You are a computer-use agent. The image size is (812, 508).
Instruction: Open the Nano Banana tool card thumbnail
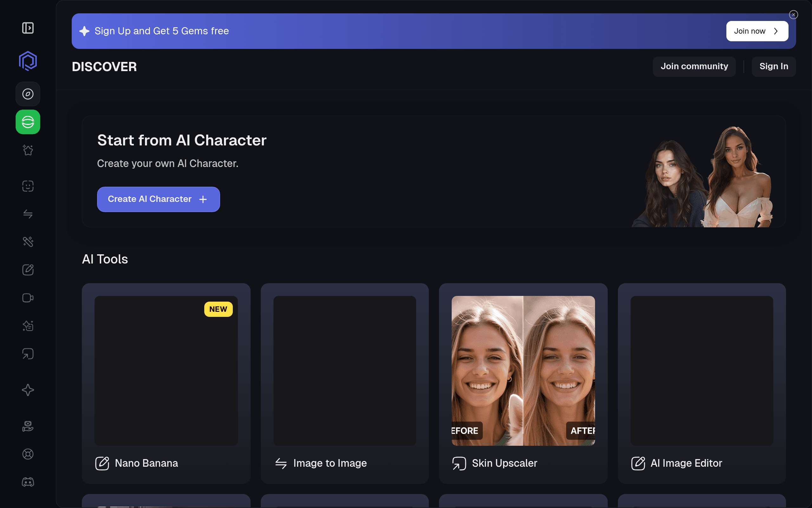166,371
